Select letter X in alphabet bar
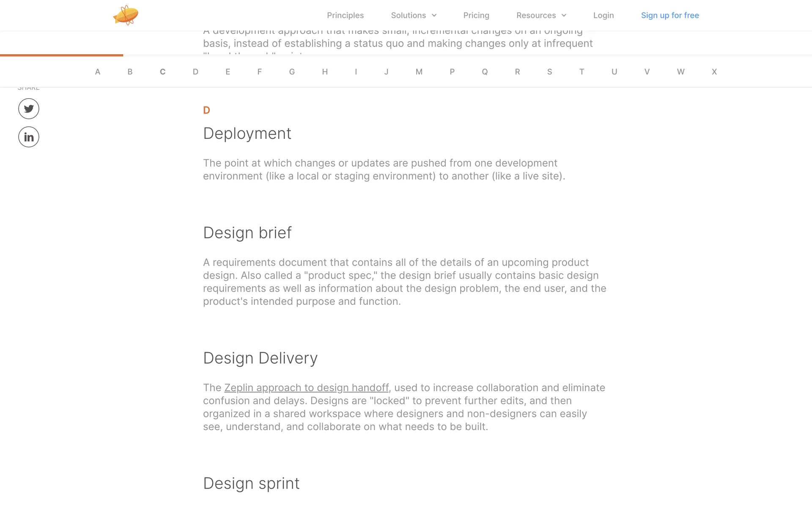 (x=714, y=72)
